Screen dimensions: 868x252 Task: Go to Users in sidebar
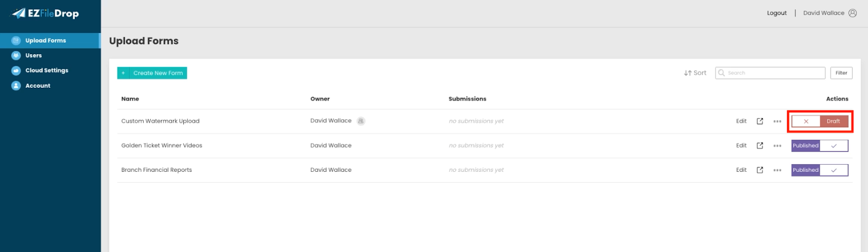pos(34,55)
